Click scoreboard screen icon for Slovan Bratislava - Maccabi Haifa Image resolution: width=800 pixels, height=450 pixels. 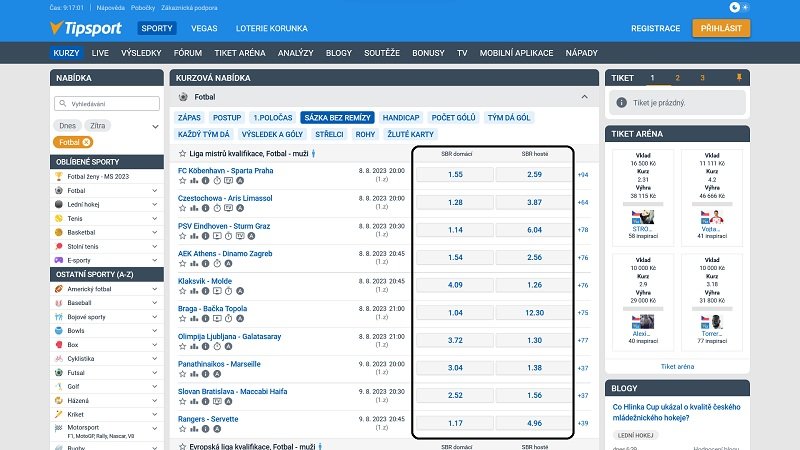pos(217,402)
